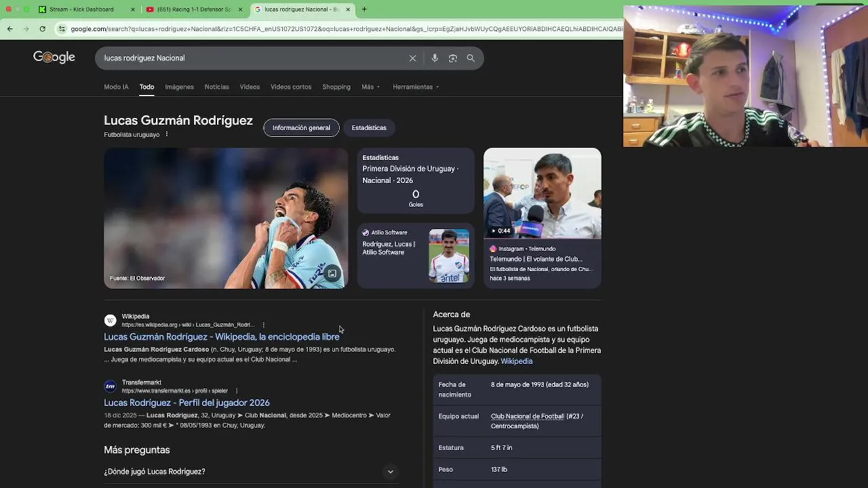Click the Wikipedia result favicon
The width and height of the screenshot is (868, 488).
(110, 320)
